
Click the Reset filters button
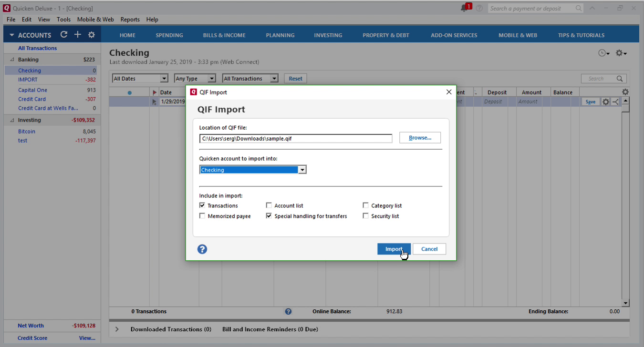pyautogui.click(x=295, y=79)
